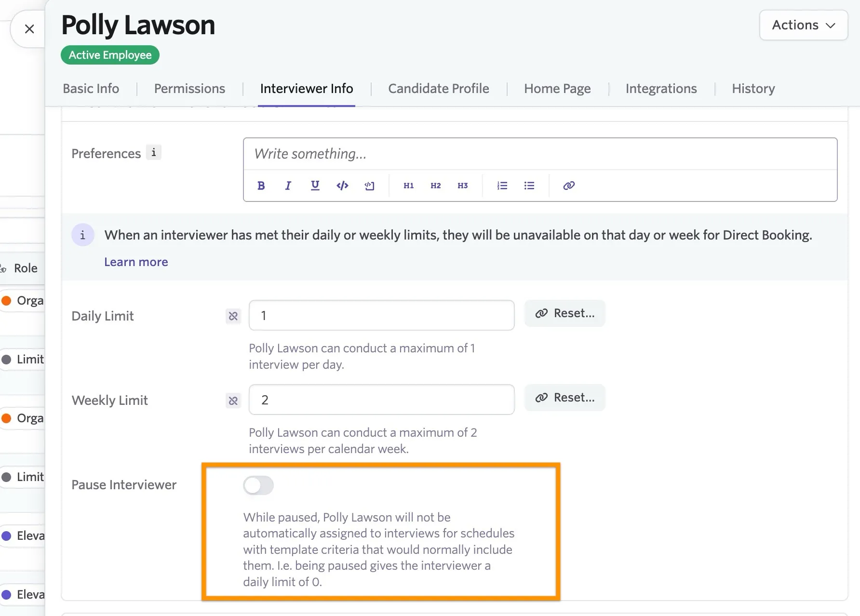
Task: Click the Preferences info icon
Action: tap(154, 153)
